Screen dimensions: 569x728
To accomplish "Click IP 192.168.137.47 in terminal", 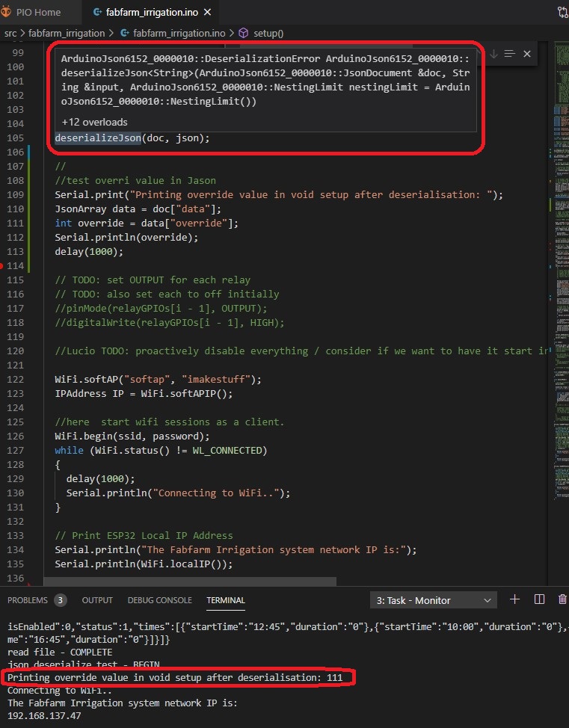I will 44,716.
